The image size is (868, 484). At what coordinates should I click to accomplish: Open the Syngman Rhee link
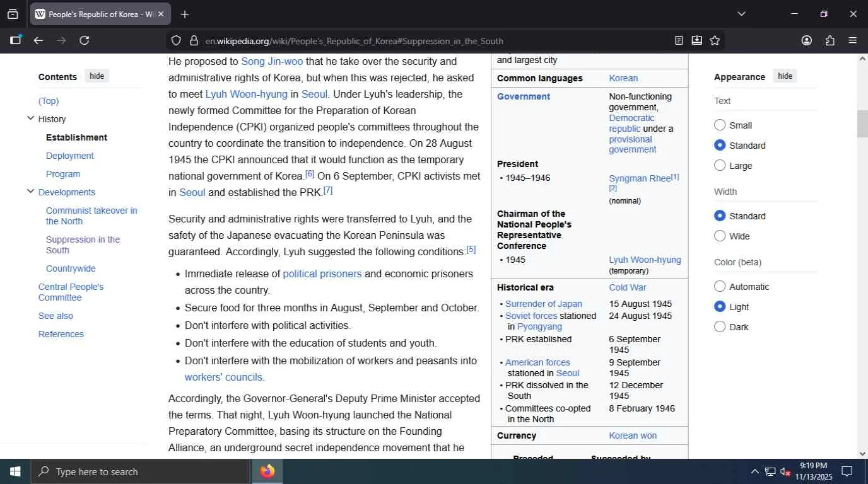tap(640, 178)
